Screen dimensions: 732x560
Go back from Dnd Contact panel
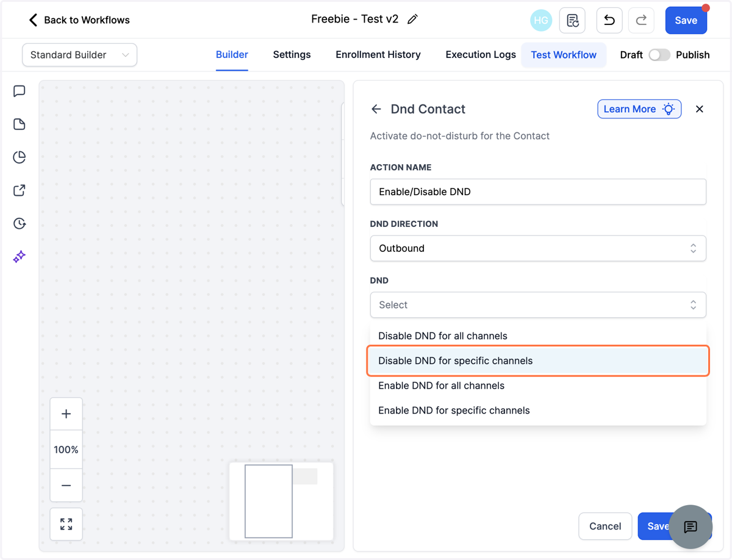click(376, 109)
